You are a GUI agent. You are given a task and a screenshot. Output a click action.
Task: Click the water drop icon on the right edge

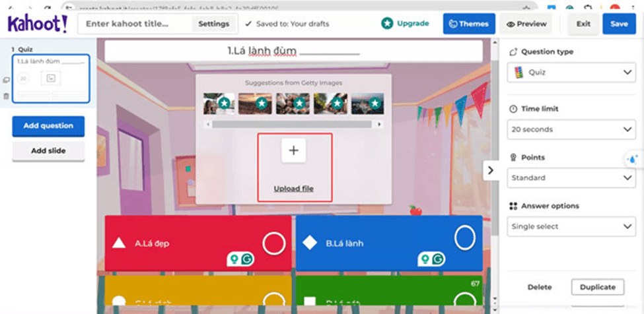[633, 159]
